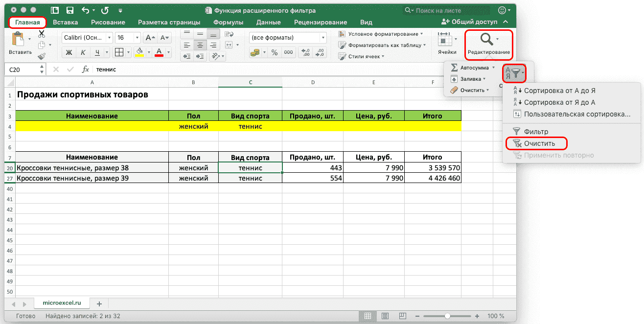Open the Данные ribbon tab
This screenshot has width=644, height=324.
click(x=268, y=22)
